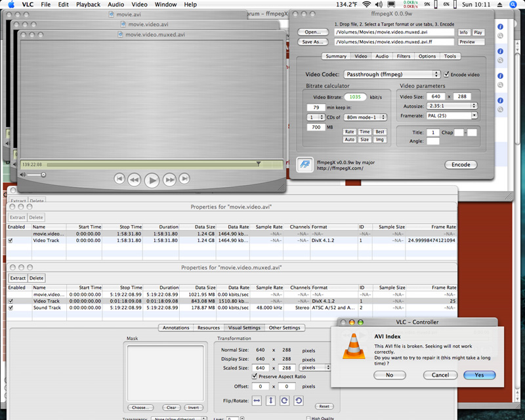The width and height of the screenshot is (525, 420).
Task: Open the Playback menu in the menu bar
Action: (x=88, y=5)
